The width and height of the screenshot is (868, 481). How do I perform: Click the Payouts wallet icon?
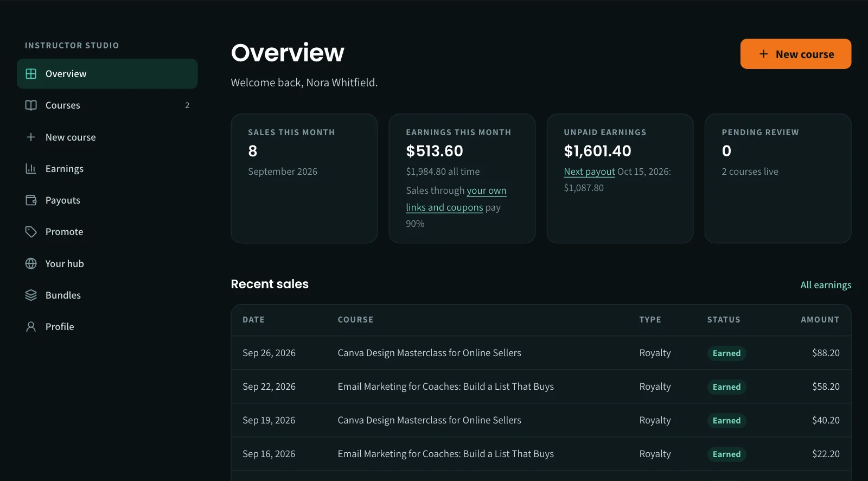(31, 200)
